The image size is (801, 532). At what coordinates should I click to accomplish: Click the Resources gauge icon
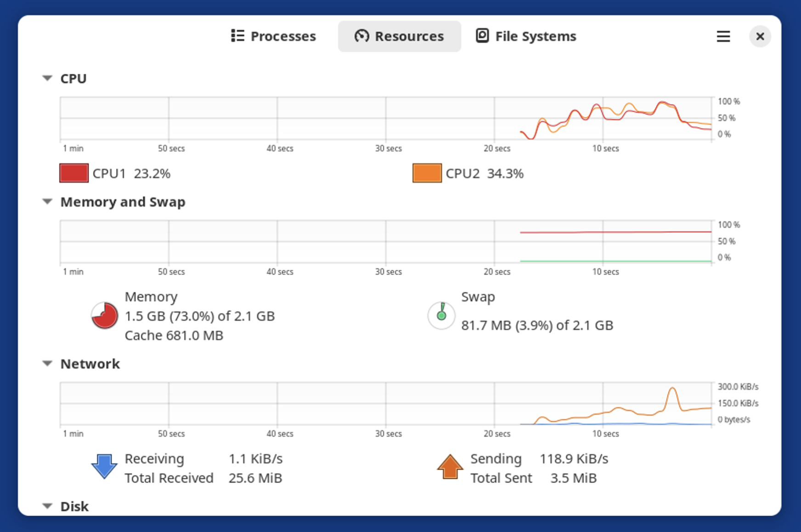coord(361,36)
